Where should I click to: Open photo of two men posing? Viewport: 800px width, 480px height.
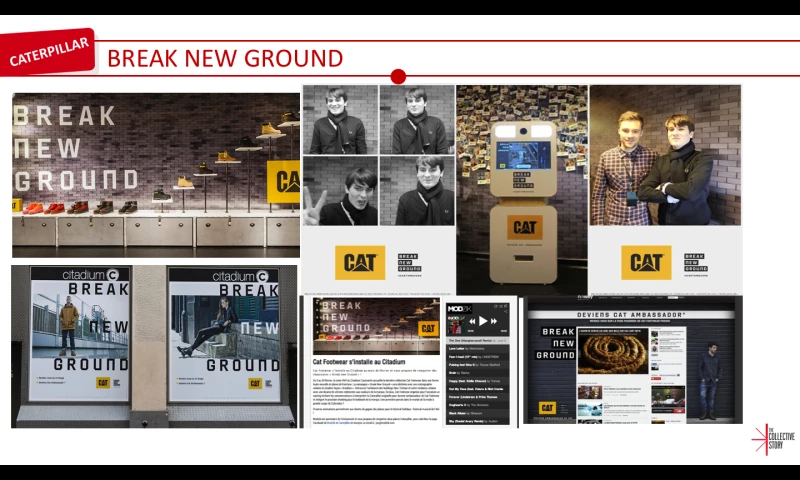coord(665,155)
